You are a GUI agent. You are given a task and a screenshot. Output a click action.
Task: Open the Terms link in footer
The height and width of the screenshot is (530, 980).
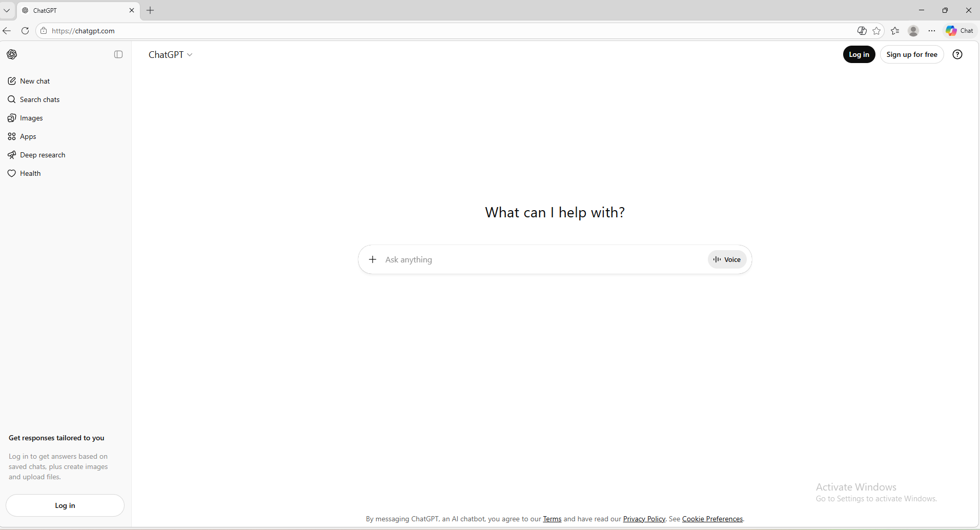[552, 519]
